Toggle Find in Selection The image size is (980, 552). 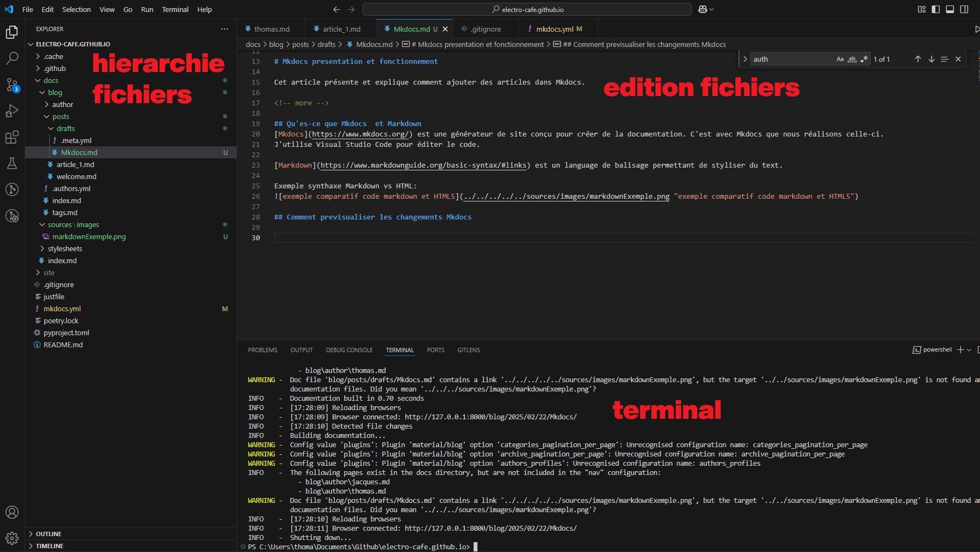click(x=944, y=59)
